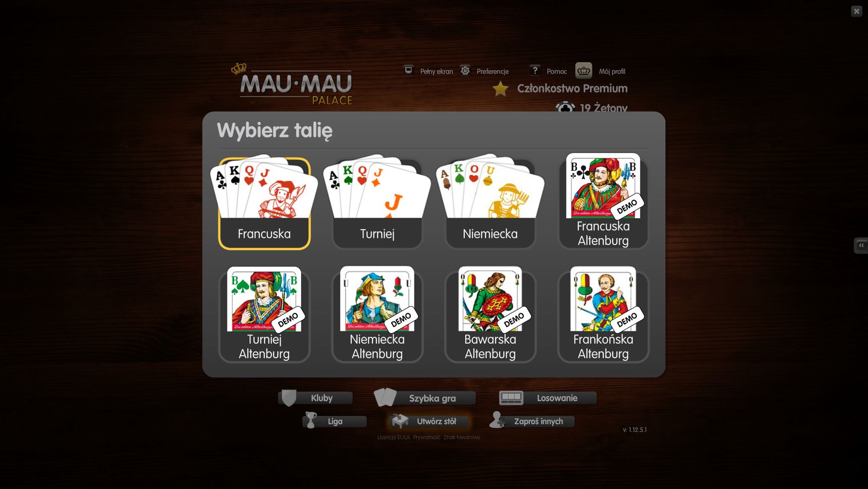Expand the collapsed side panel arrow
The height and width of the screenshot is (489, 868).
click(861, 246)
